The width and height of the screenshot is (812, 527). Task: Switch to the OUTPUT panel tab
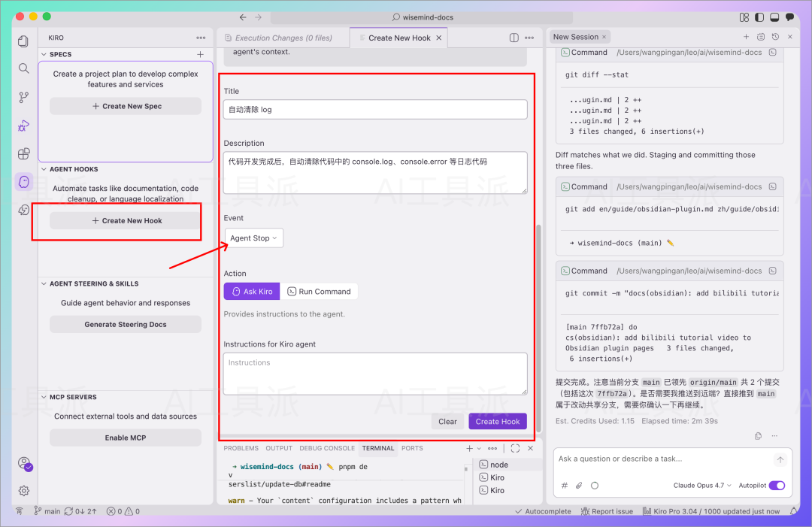279,448
